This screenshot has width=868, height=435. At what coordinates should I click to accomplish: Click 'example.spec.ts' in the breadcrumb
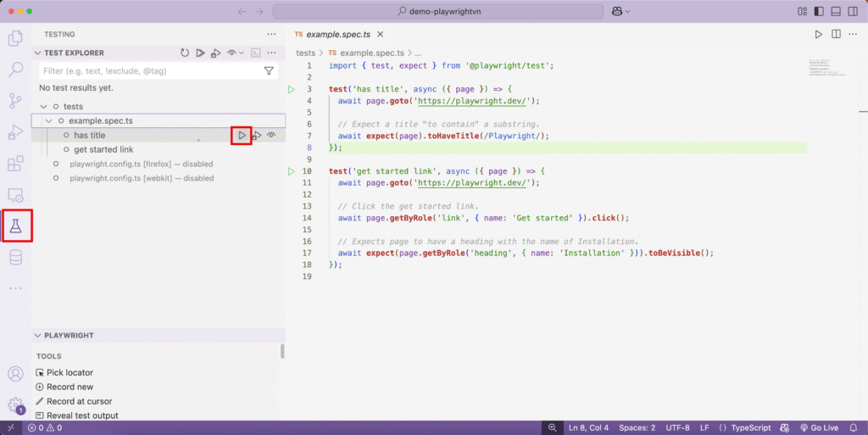tap(372, 53)
